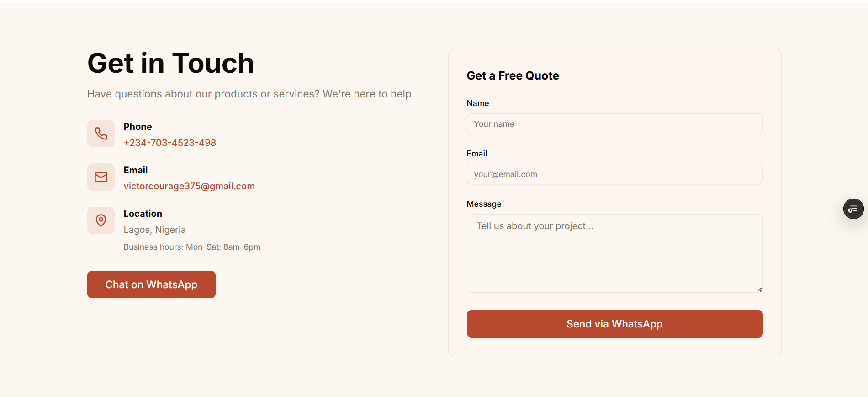The height and width of the screenshot is (397, 868).
Task: Click the Message label in the form
Action: [484, 204]
